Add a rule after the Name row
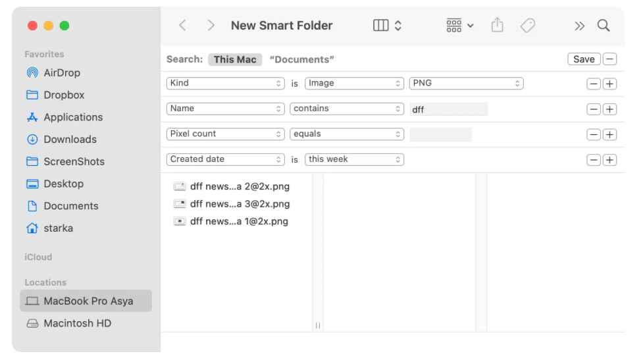The height and width of the screenshot is (364, 643). 609,109
